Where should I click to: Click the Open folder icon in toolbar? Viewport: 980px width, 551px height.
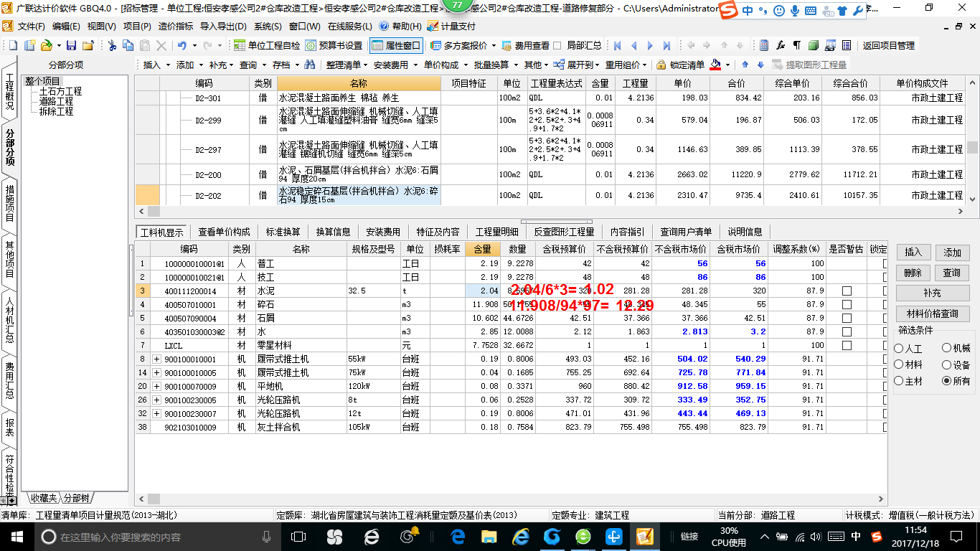pyautogui.click(x=46, y=45)
